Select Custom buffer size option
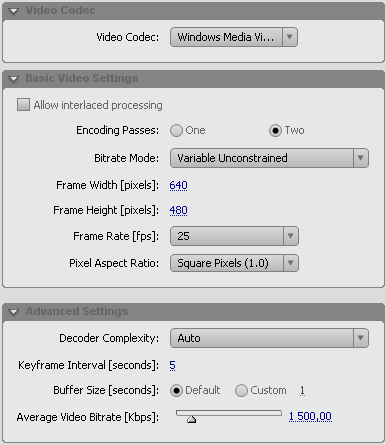The width and height of the screenshot is (386, 445). pos(241,390)
